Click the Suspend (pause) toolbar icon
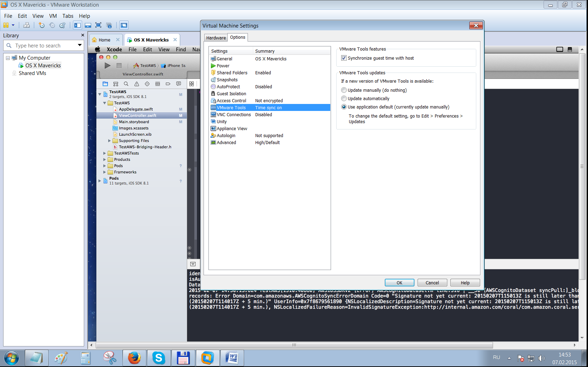Image resolution: width=588 pixels, height=367 pixels. pos(6,25)
